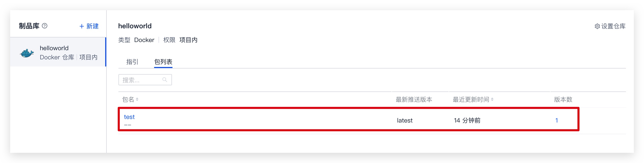
Task: Click the latest version cell
Action: click(405, 120)
